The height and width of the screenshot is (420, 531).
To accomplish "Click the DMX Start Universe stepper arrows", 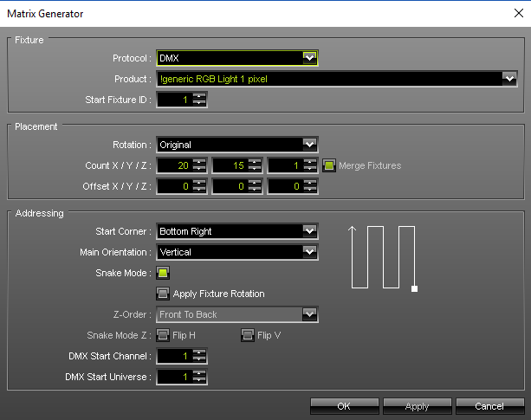I will 200,377.
